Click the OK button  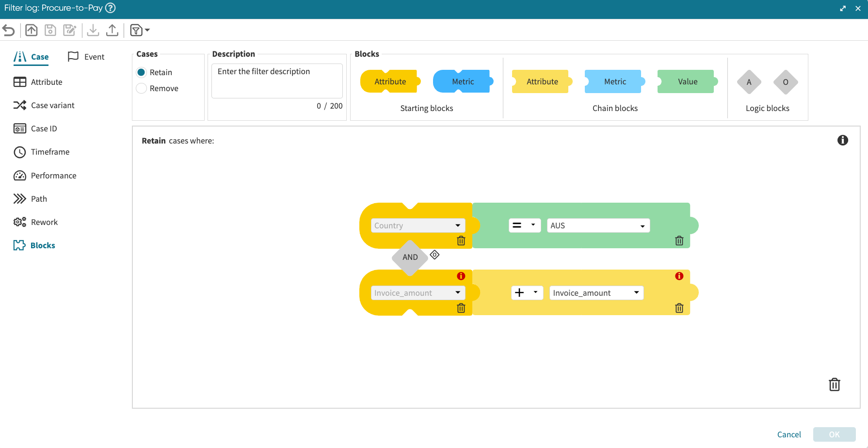[834, 434]
